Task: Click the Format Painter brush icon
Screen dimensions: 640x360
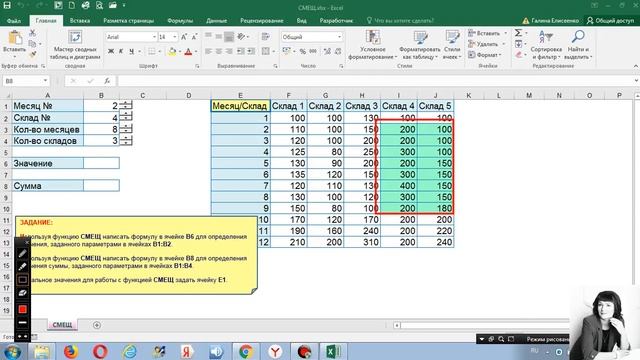Action: coord(33,54)
